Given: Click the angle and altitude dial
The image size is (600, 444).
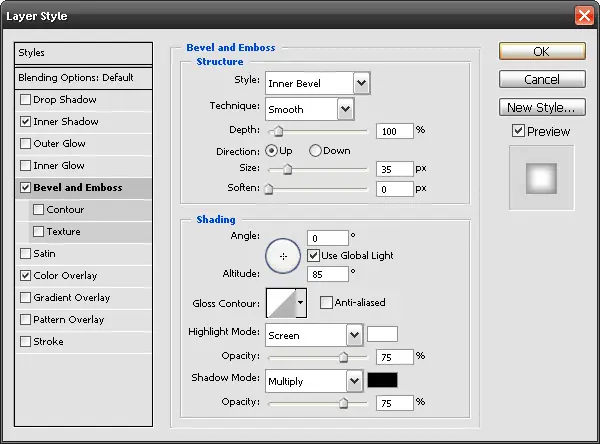Looking at the screenshot, I should click(283, 256).
